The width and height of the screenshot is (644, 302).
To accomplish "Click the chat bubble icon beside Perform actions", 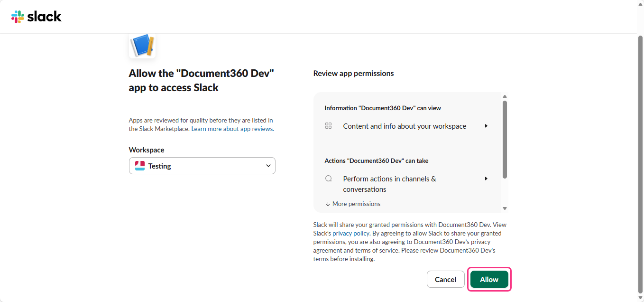I will pos(328,179).
